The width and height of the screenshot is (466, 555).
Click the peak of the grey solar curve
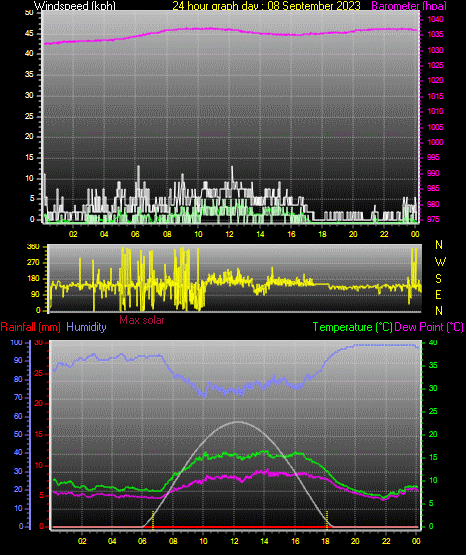[x=238, y=422]
